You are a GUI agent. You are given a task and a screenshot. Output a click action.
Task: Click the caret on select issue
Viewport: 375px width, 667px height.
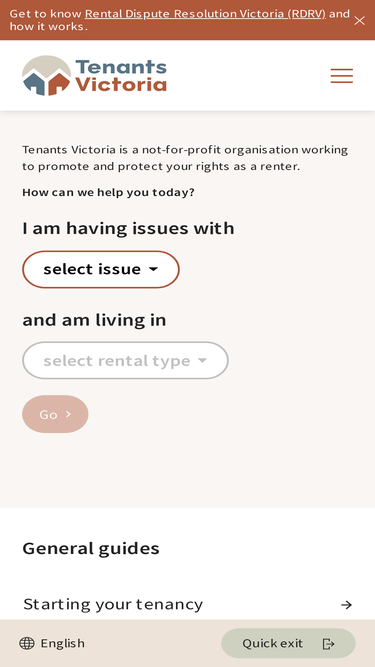point(153,269)
